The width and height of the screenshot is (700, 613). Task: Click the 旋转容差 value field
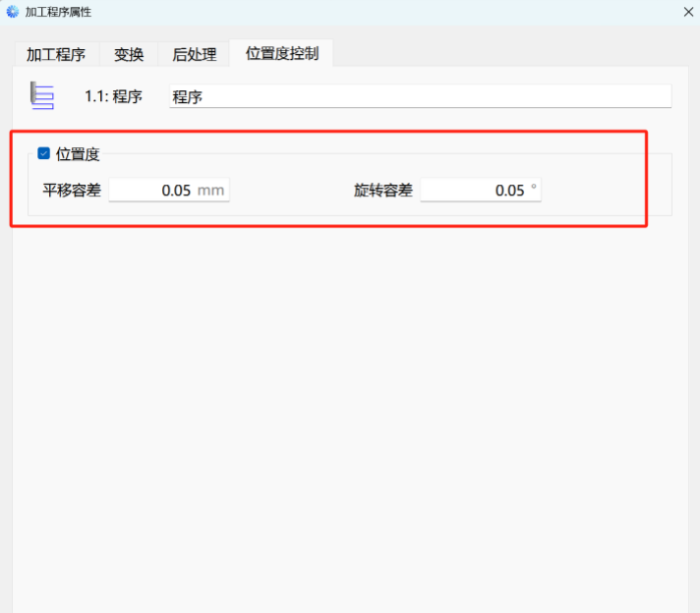click(481, 190)
